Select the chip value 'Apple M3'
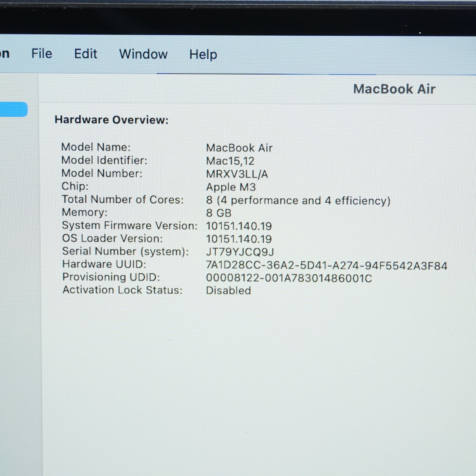The image size is (476, 476). (231, 187)
